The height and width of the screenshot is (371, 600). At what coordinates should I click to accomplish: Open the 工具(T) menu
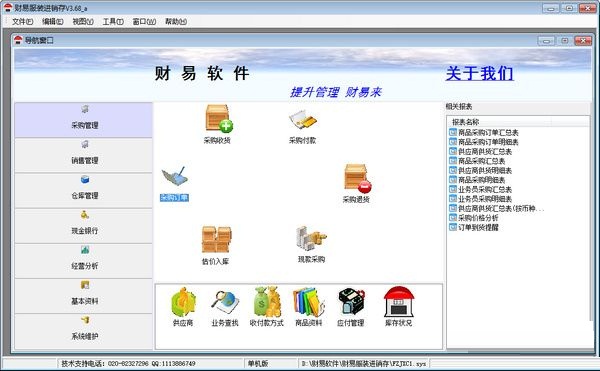tap(113, 21)
